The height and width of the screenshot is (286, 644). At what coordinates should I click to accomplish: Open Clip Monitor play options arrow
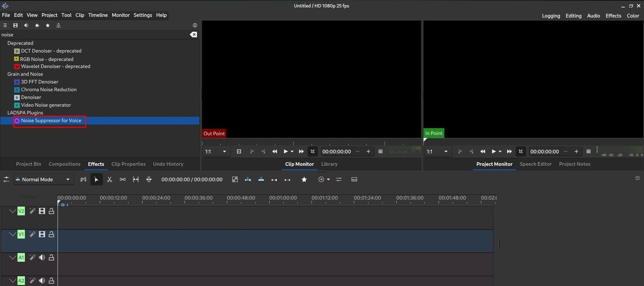(x=292, y=152)
